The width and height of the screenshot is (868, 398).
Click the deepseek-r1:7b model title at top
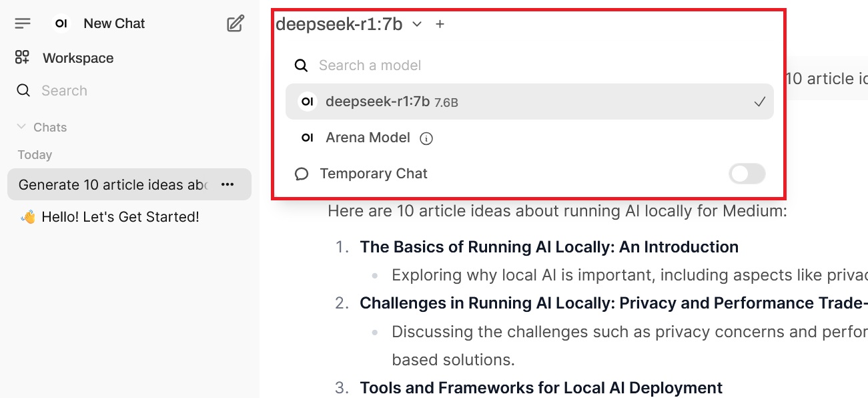[339, 24]
